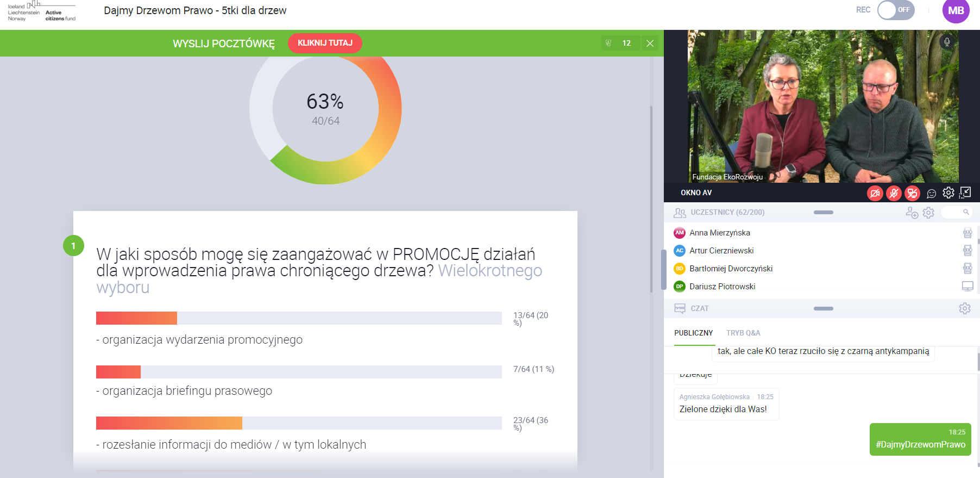This screenshot has width=980, height=478.
Task: Click microphone icon on video feed
Action: pos(947,42)
